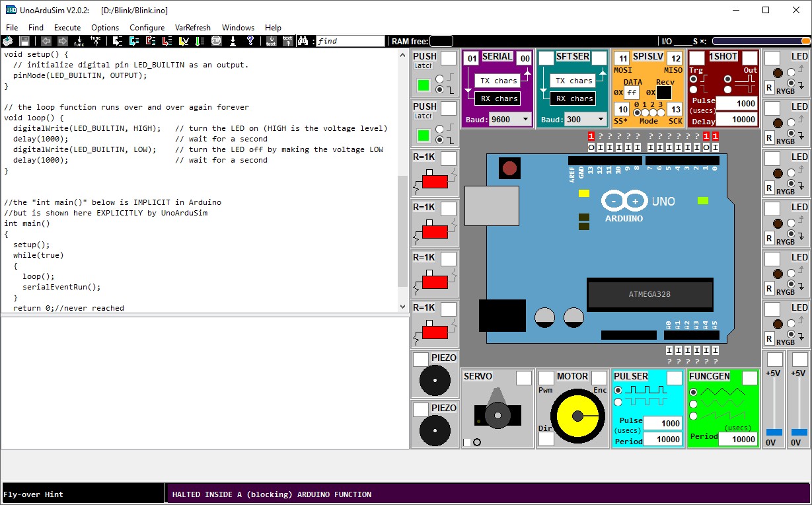Open the Configure menu
Screen dimensions: 812x505
tap(147, 28)
